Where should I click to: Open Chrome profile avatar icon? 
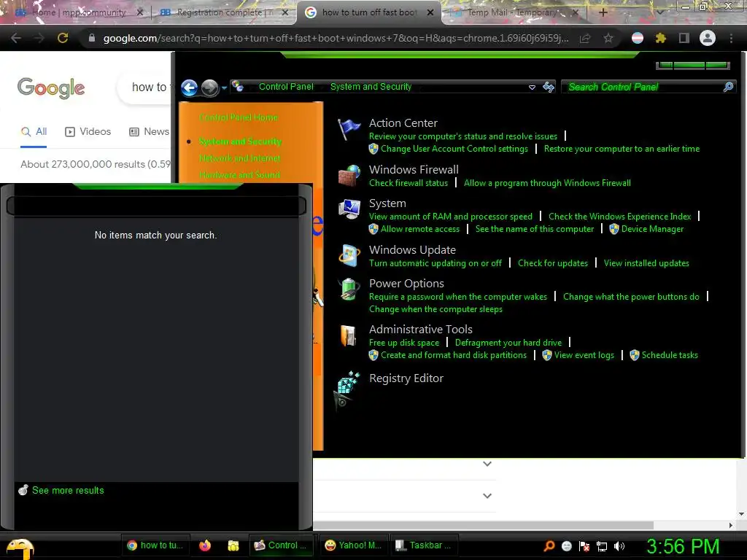tap(708, 38)
